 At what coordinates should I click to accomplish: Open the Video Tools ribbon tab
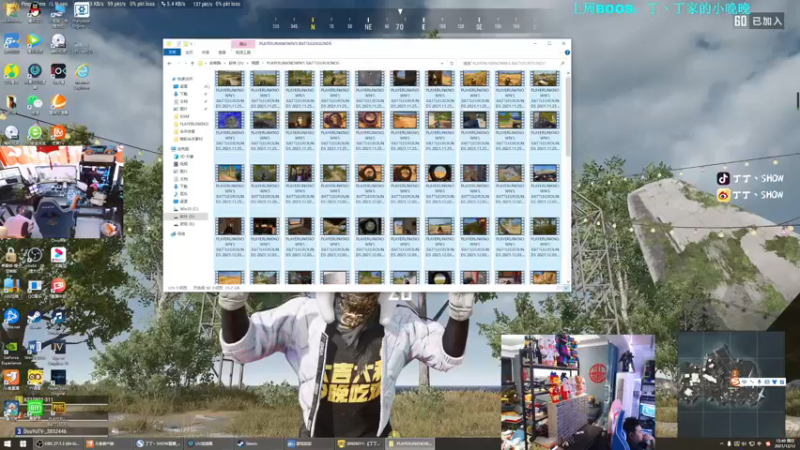coord(243,52)
